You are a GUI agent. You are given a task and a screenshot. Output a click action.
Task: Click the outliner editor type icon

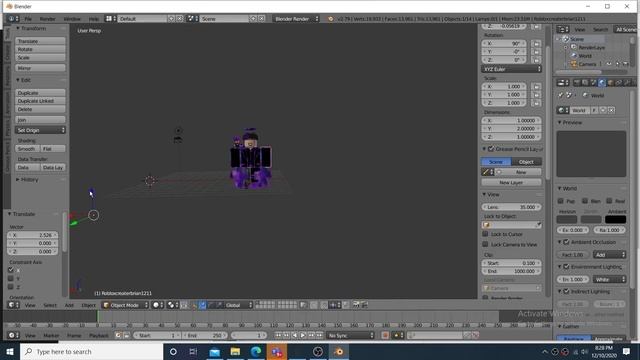pos(563,29)
